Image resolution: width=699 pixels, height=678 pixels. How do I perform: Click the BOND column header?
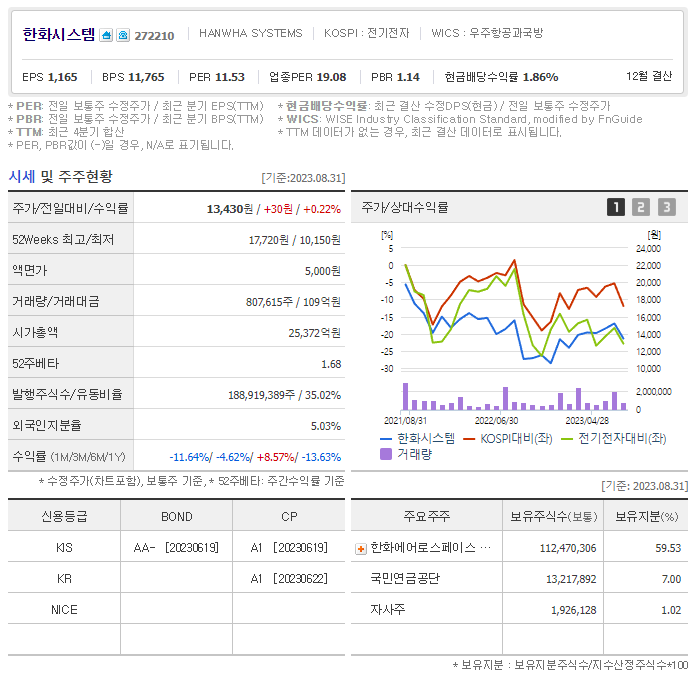point(177,517)
